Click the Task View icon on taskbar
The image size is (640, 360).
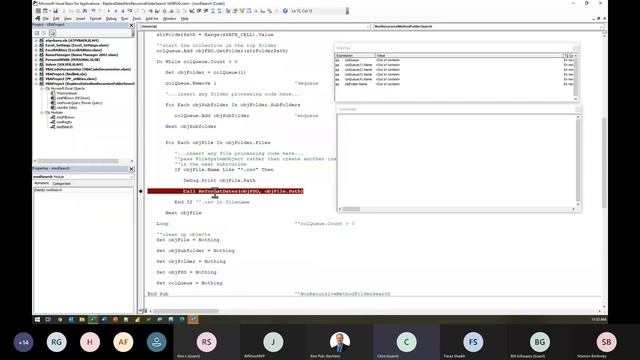48,320
